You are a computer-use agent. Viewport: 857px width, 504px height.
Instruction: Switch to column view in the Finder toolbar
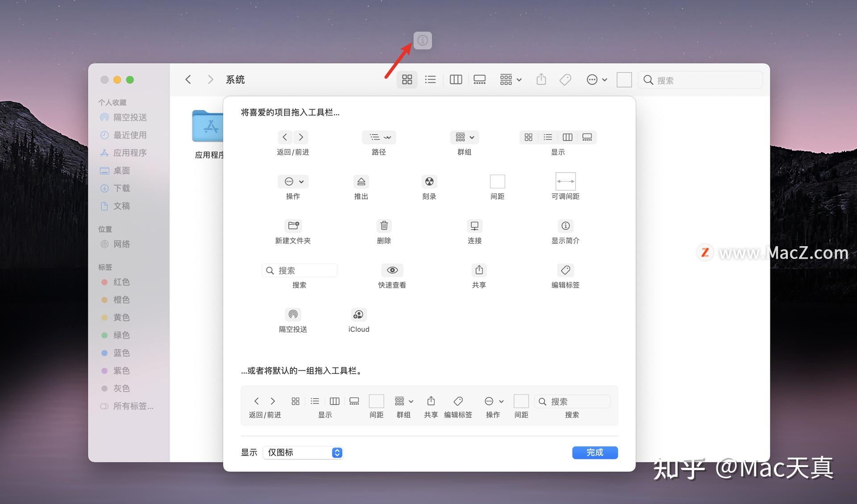(x=455, y=79)
